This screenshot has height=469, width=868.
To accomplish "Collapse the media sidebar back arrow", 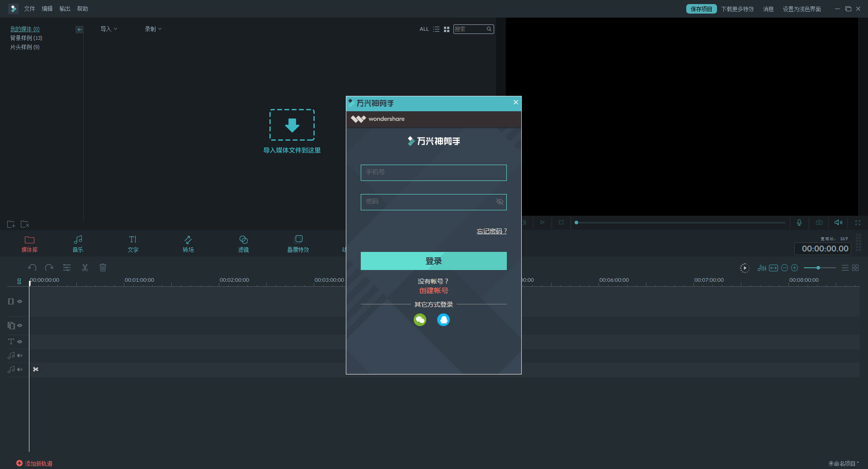I will tap(80, 29).
